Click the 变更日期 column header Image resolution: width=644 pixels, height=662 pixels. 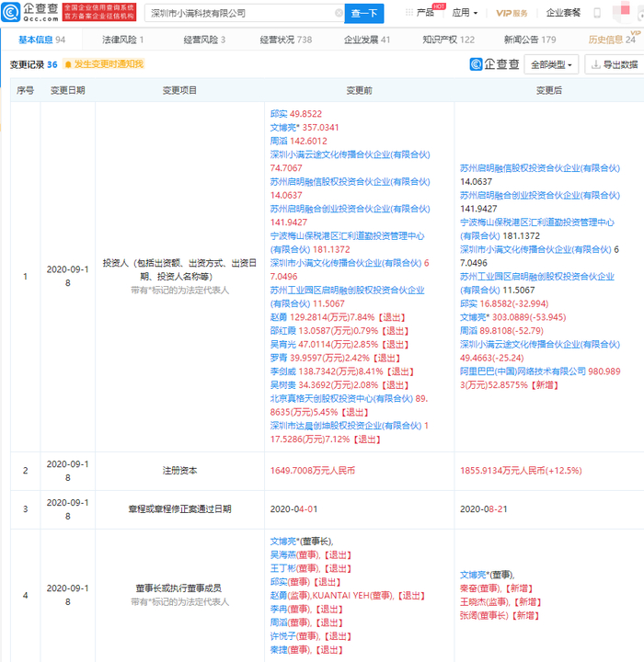(67, 90)
